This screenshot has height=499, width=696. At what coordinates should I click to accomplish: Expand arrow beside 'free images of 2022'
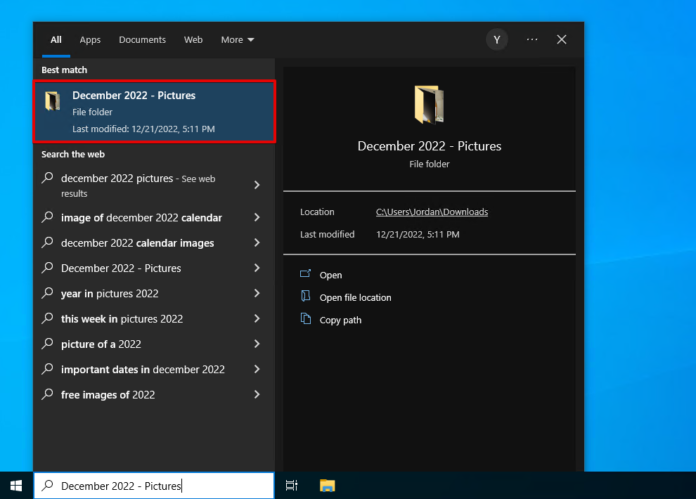[257, 395]
